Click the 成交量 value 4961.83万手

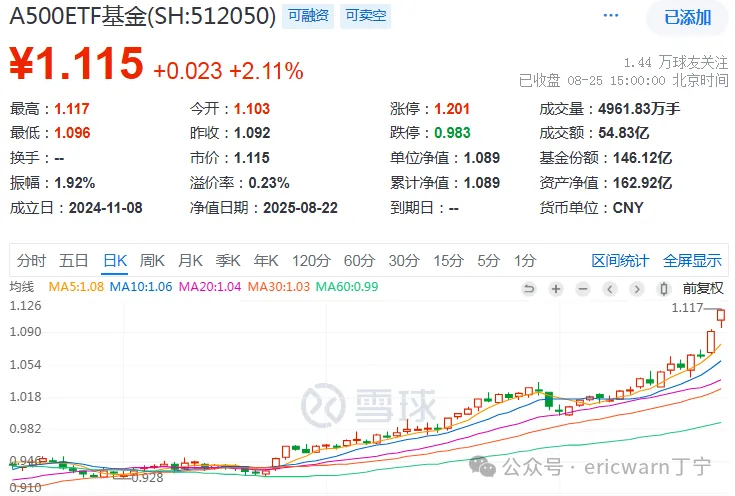pyautogui.click(x=639, y=109)
